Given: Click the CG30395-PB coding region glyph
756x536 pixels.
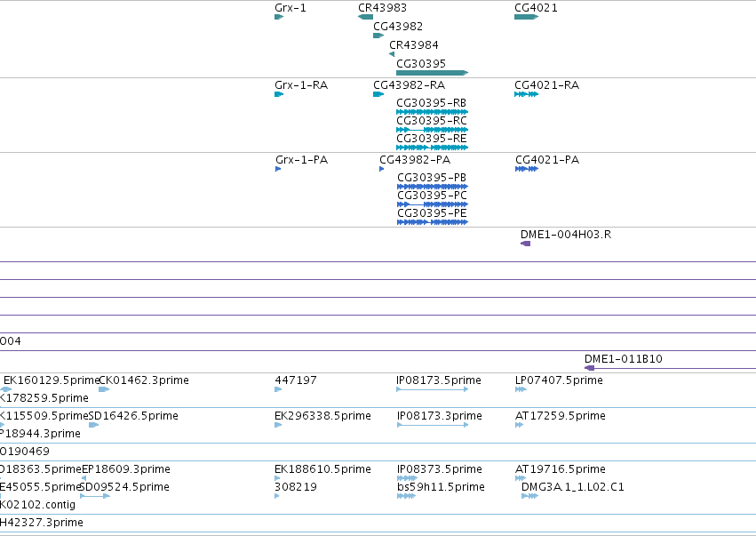Looking at the screenshot, I should pyautogui.click(x=433, y=187).
